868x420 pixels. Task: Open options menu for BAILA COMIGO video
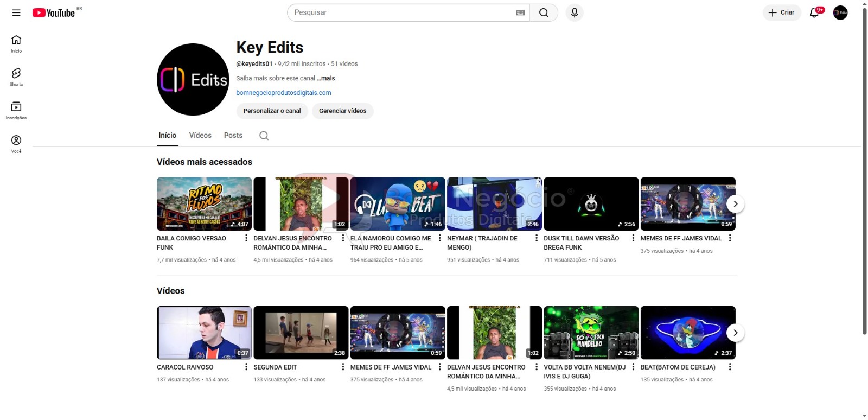(246, 238)
